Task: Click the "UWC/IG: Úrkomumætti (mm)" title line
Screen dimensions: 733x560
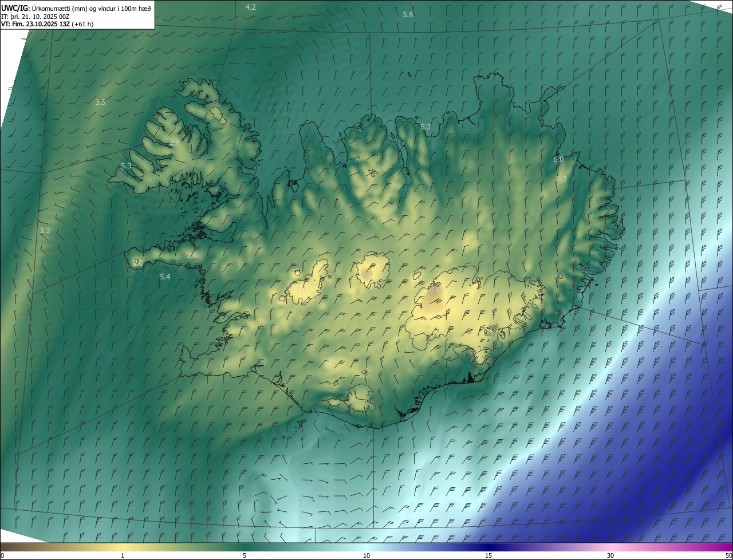Action: 77,8
